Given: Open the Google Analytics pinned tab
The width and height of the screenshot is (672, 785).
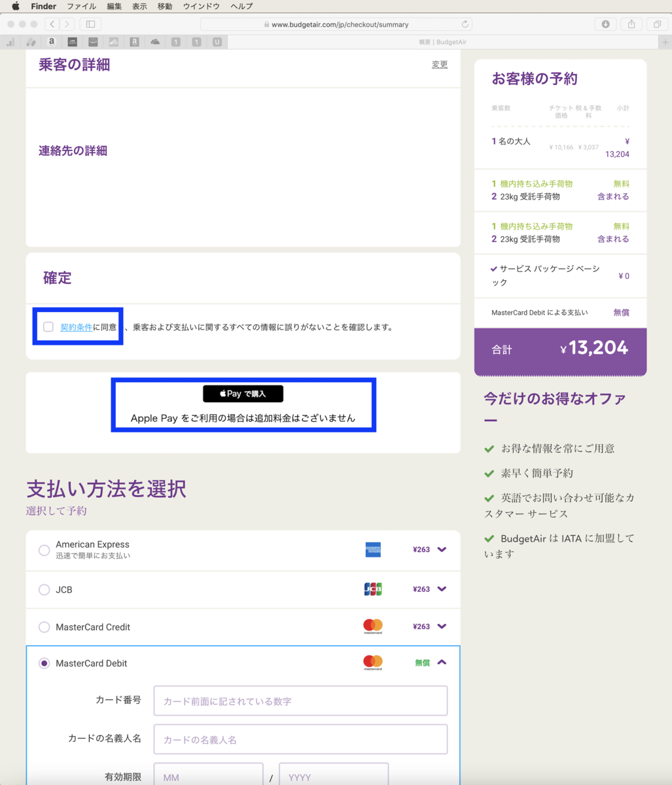Looking at the screenshot, I should pyautogui.click(x=10, y=42).
